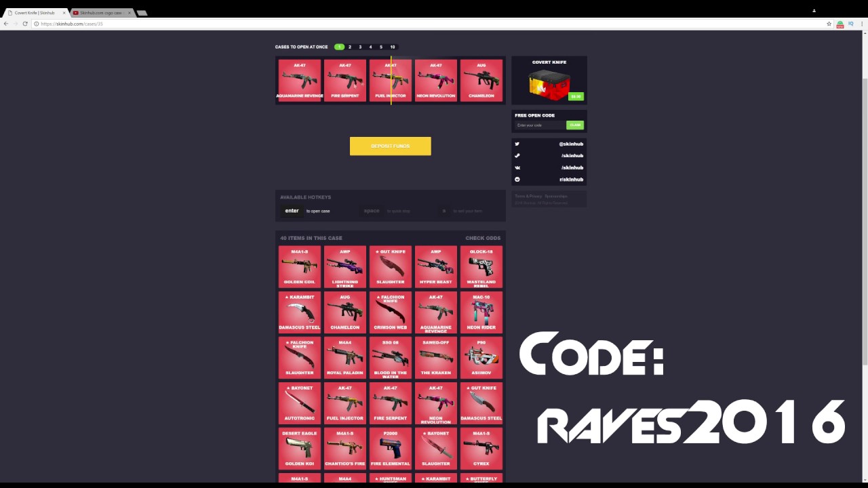Viewport: 868px width, 488px height.
Task: Close the YouTube Skinhub.com csgo tab
Action: tap(129, 13)
